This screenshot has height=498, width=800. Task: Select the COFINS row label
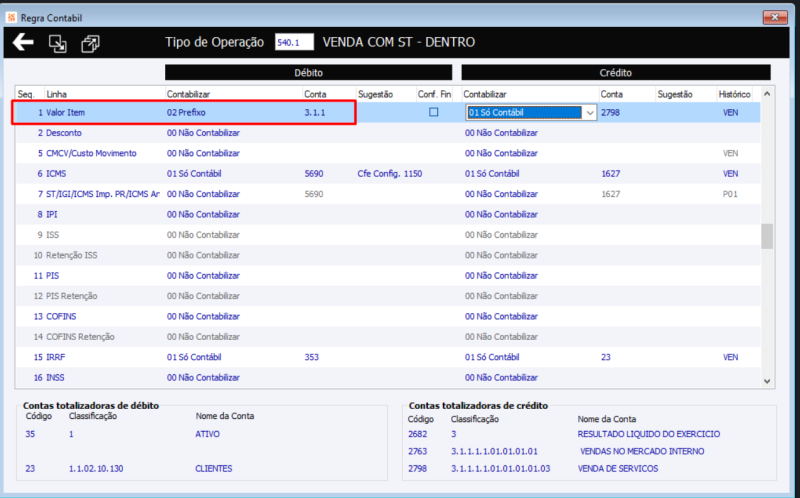click(61, 317)
